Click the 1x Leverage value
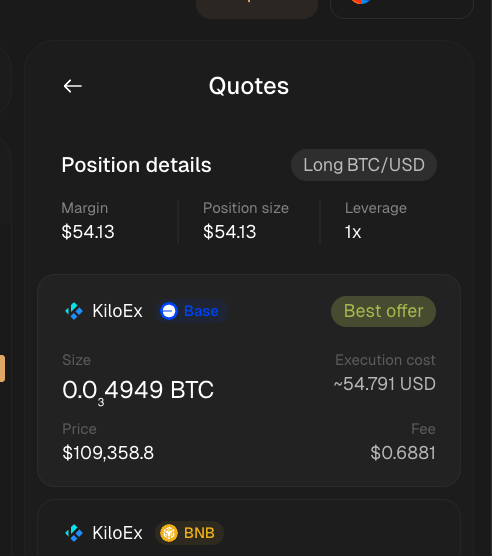This screenshot has height=556, width=492. point(353,232)
